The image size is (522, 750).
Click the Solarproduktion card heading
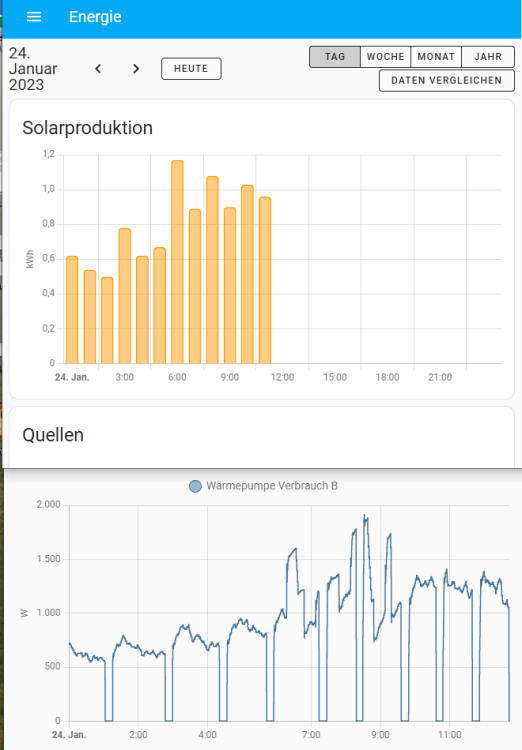pos(88,128)
